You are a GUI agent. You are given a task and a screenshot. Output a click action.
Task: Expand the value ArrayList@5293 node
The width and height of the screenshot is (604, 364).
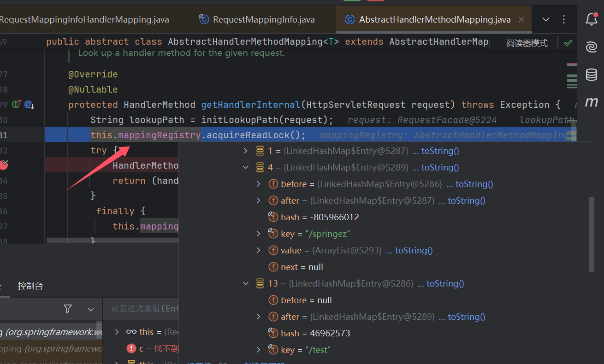259,250
